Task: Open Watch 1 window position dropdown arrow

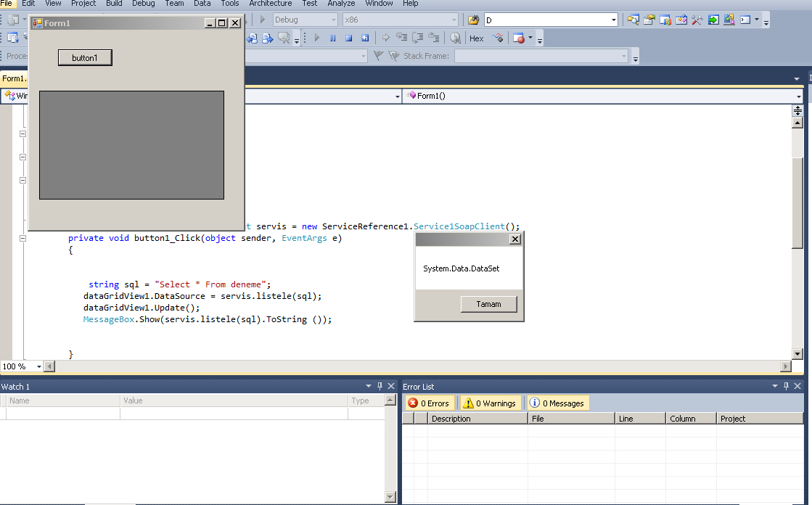Action: tap(369, 386)
